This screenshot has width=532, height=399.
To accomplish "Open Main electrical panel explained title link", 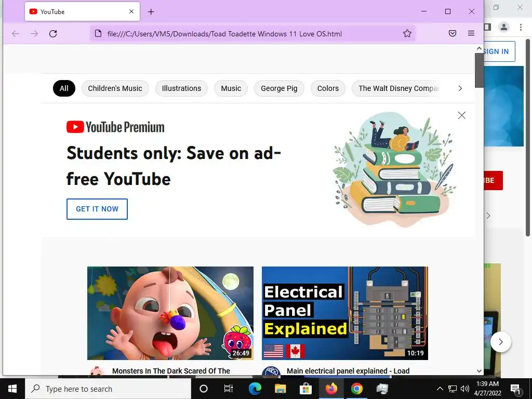I will pos(348,371).
